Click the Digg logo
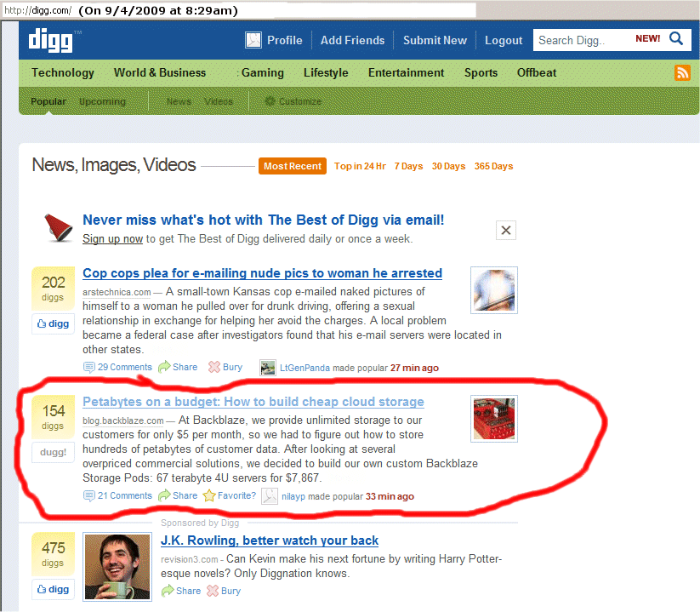700x612 pixels. pyautogui.click(x=50, y=41)
